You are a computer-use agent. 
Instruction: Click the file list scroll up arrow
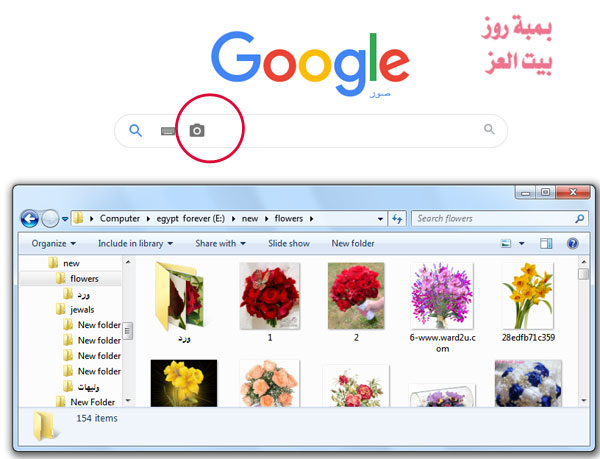(584, 262)
